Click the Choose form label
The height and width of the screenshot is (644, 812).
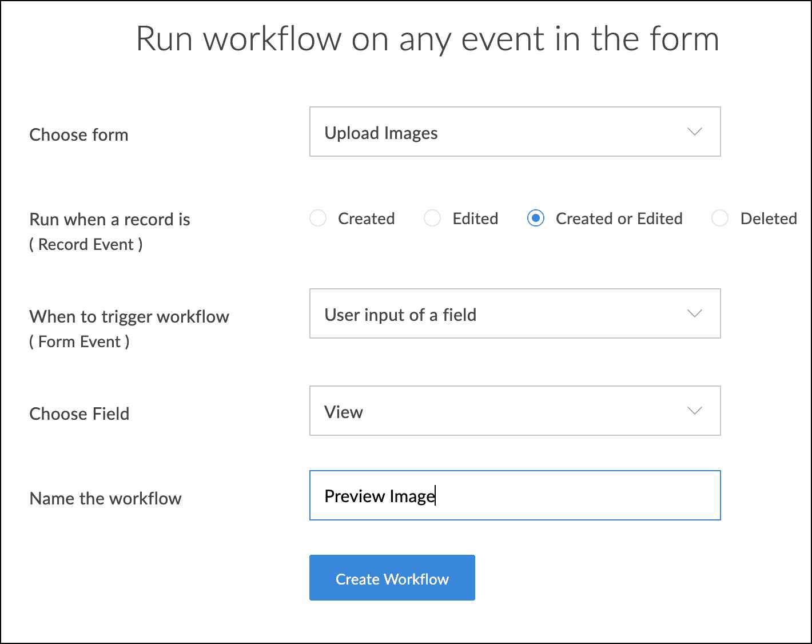coord(79,135)
